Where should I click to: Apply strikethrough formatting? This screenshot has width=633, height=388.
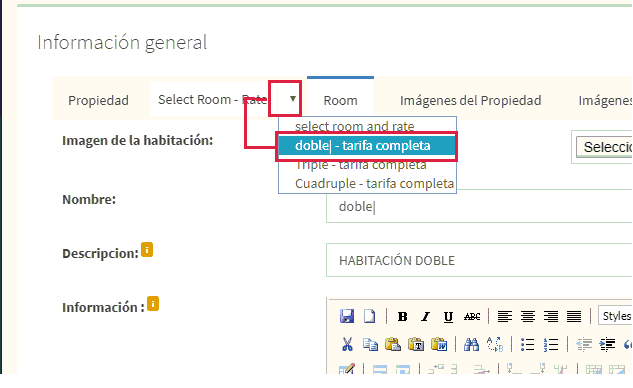point(472,317)
